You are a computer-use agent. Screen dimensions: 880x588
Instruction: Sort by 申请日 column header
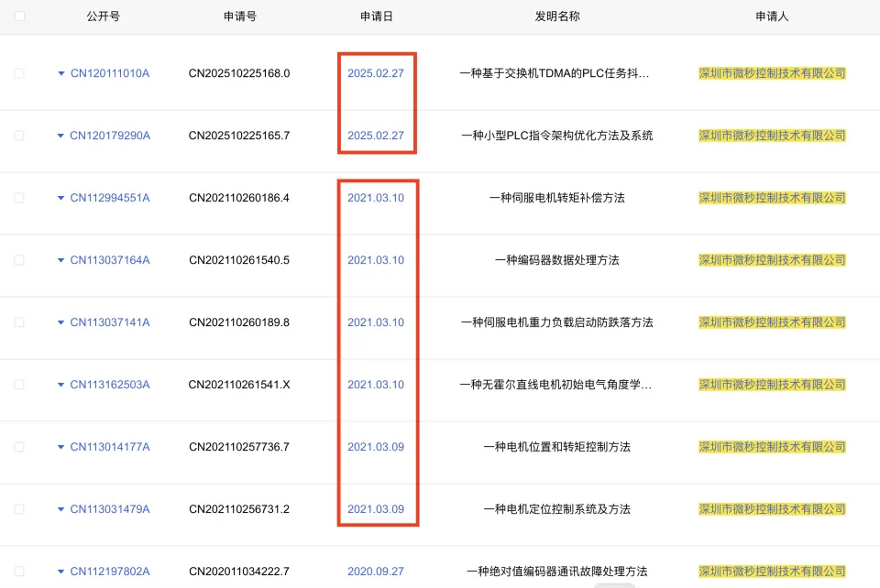376,16
